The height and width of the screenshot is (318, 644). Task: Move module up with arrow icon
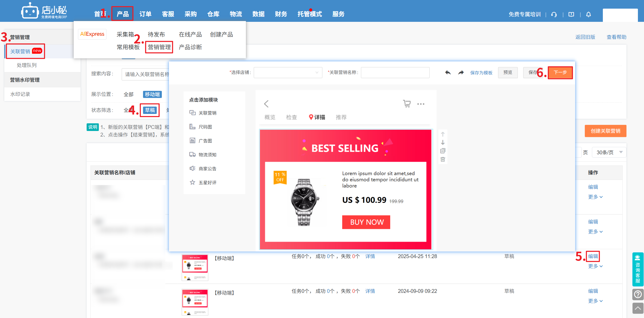click(x=443, y=134)
